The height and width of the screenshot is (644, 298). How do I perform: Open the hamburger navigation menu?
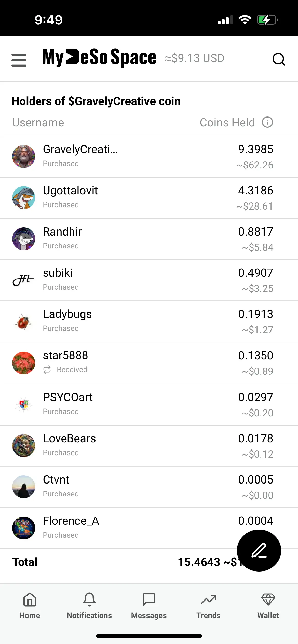tap(19, 60)
